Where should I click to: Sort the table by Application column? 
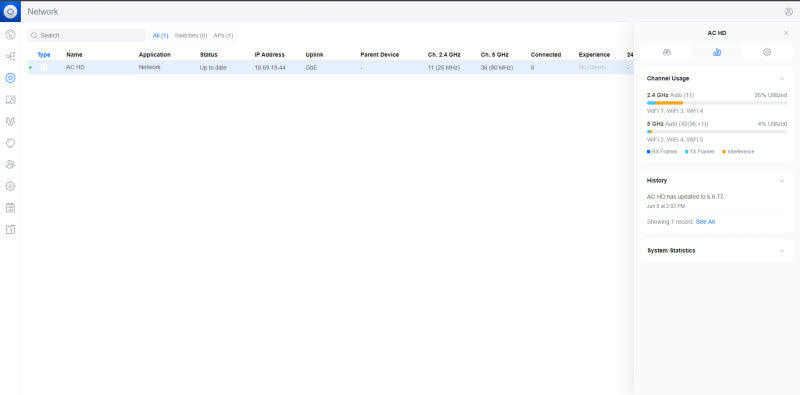tap(155, 55)
